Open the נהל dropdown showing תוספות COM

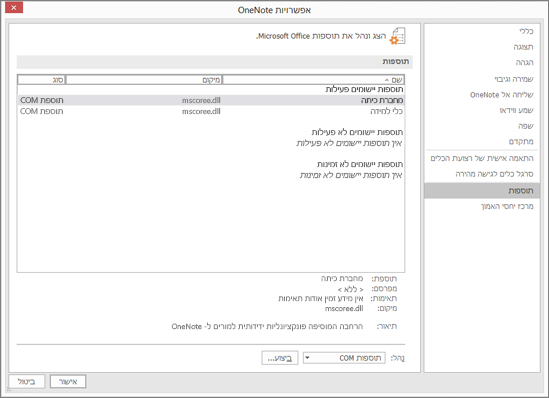click(x=344, y=358)
